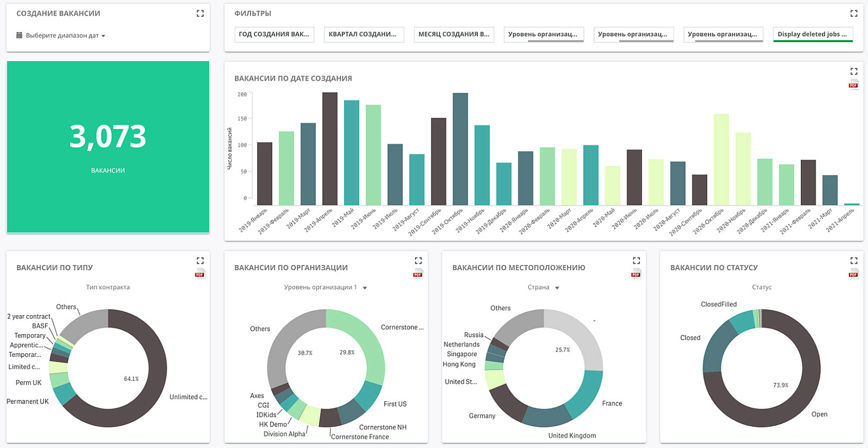Open the Выберите диапазон дат dropdown

tap(61, 36)
